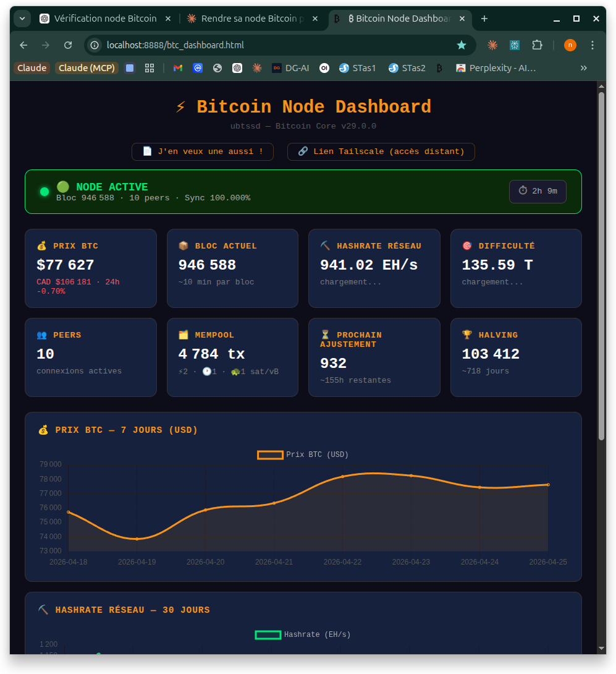Click the bookmark star icon in address bar
Image resolution: width=616 pixels, height=674 pixels.
(x=461, y=45)
